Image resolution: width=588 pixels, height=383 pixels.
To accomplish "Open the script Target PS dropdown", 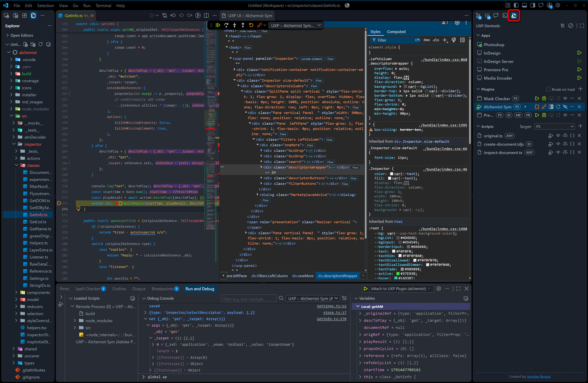I will click(x=555, y=127).
